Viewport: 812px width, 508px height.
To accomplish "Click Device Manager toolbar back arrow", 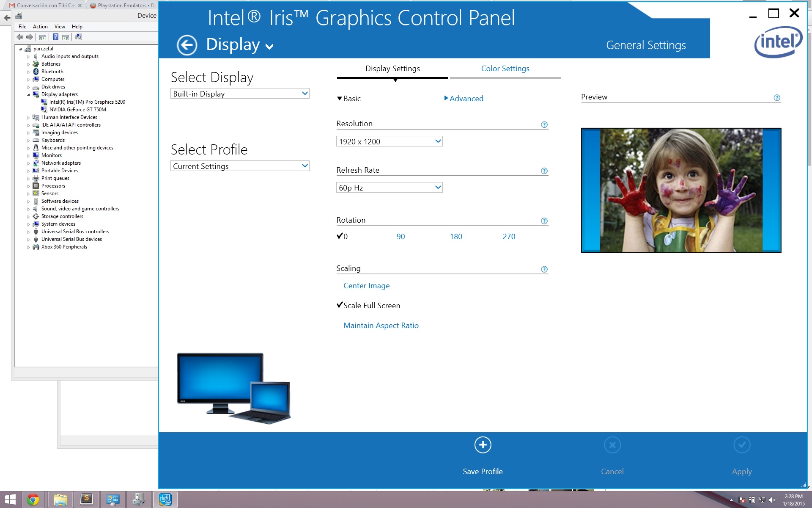I will 20,37.
